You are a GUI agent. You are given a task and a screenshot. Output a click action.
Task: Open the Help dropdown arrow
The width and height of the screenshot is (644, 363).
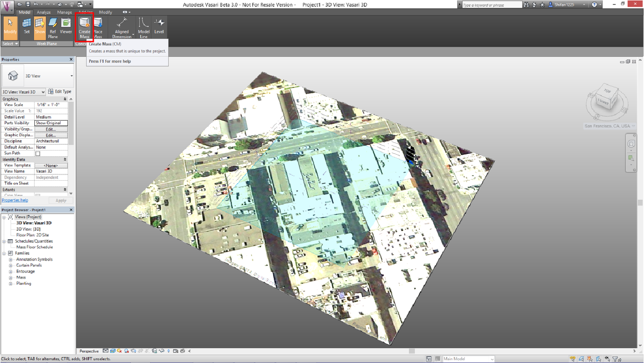(x=600, y=4)
